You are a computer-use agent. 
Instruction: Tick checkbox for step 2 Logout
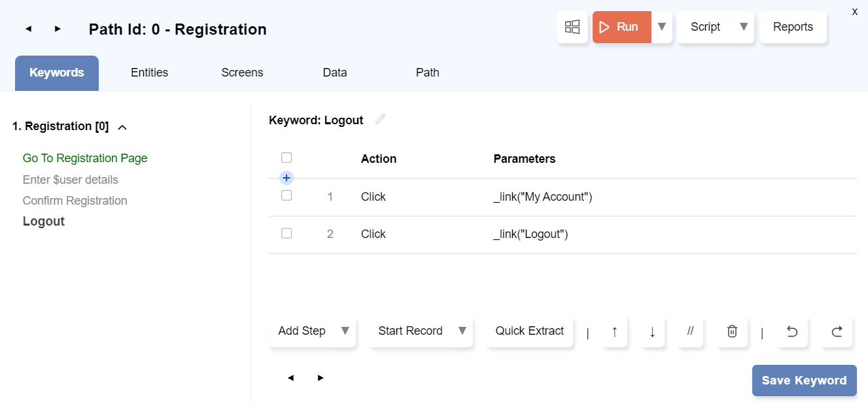click(x=286, y=233)
